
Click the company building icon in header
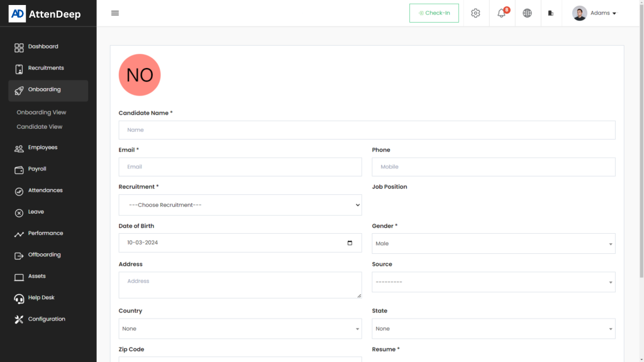coord(551,13)
